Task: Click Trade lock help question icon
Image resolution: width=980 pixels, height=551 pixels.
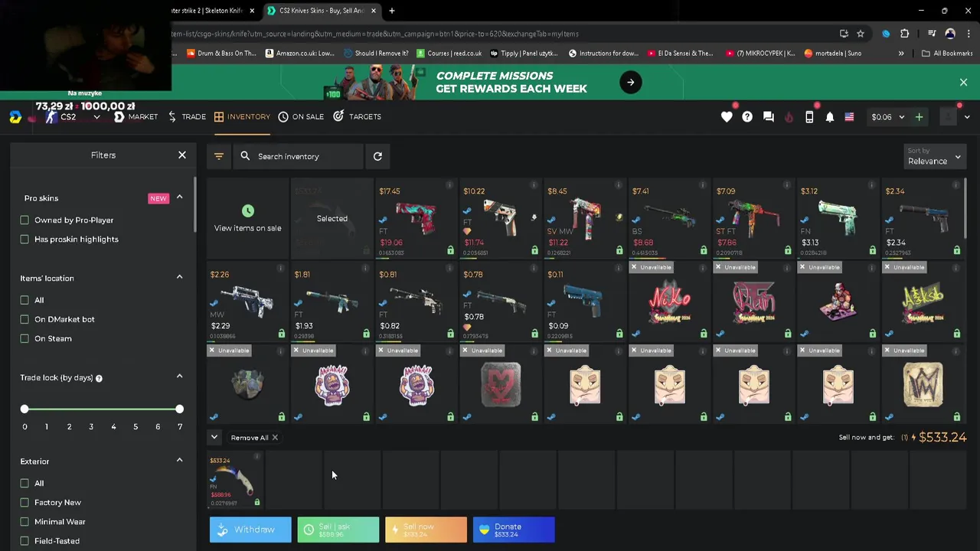Action: coord(99,378)
